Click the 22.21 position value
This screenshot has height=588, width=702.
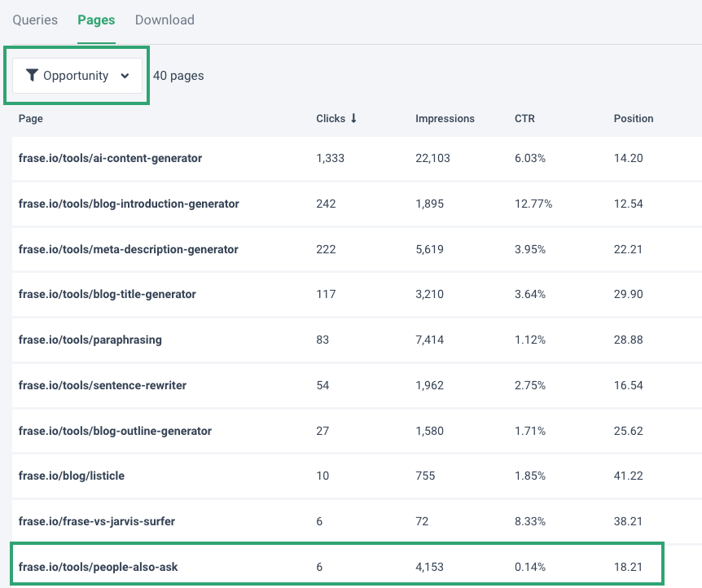click(x=628, y=249)
